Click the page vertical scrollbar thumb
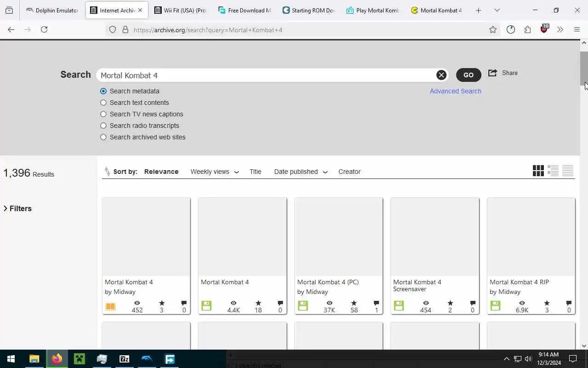 click(584, 68)
